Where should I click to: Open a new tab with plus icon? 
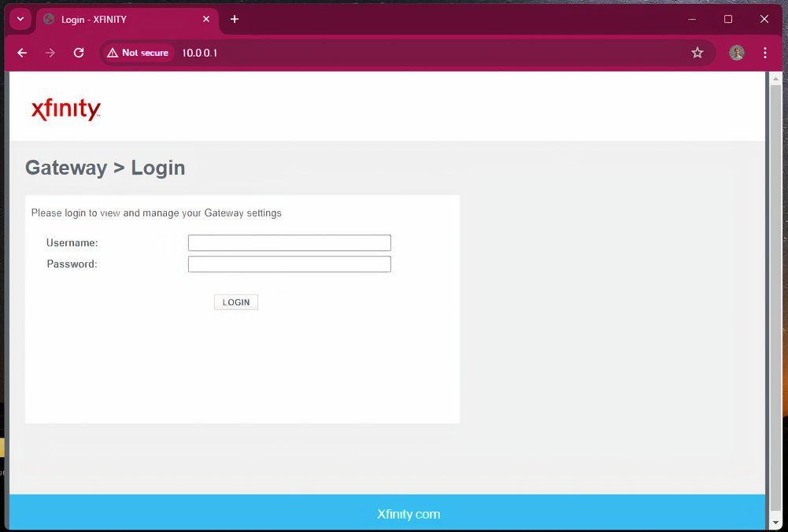click(x=234, y=19)
